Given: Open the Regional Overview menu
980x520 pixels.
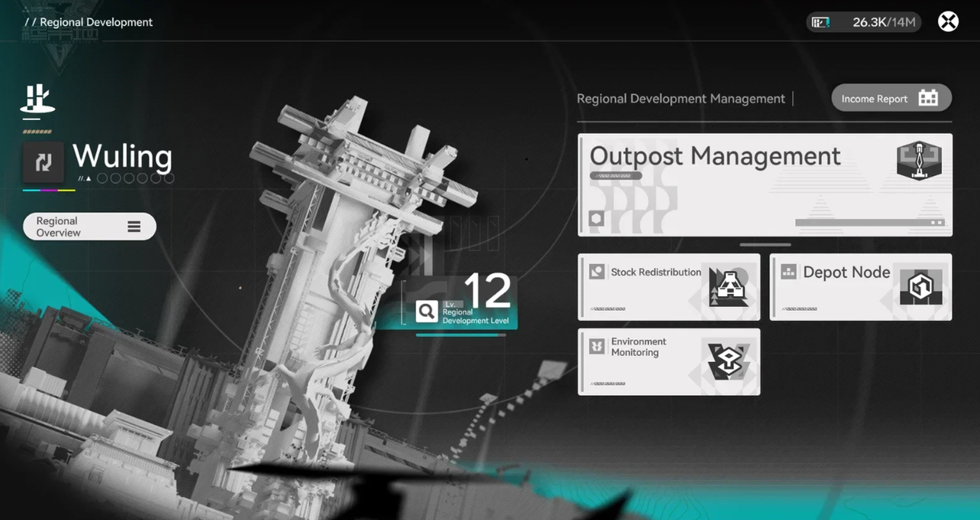Looking at the screenshot, I should [90, 227].
